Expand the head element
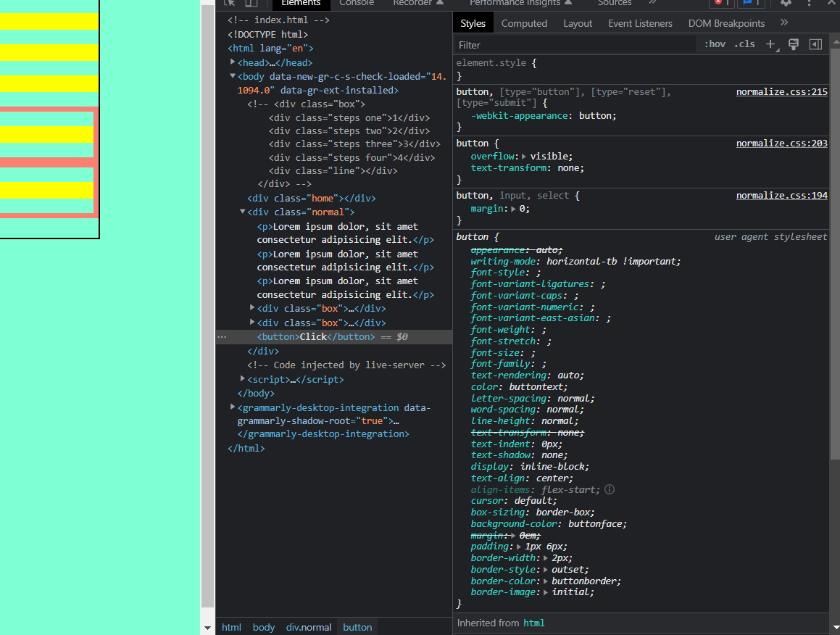Screen dimensions: 840x635 click(233, 62)
